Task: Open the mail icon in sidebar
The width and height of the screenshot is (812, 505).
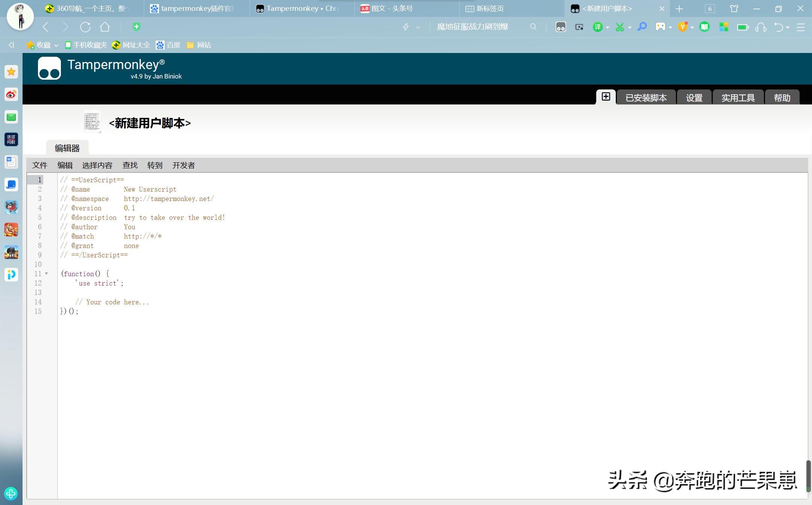Action: [x=11, y=117]
